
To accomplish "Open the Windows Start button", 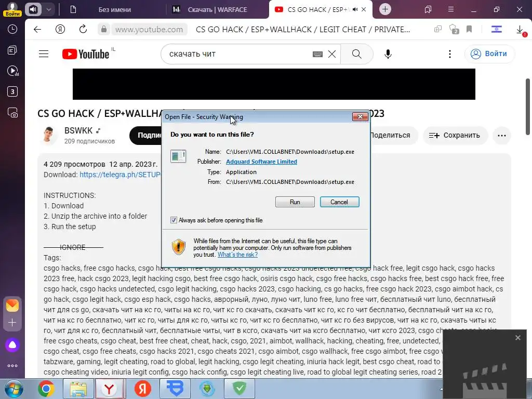I will [x=14, y=389].
